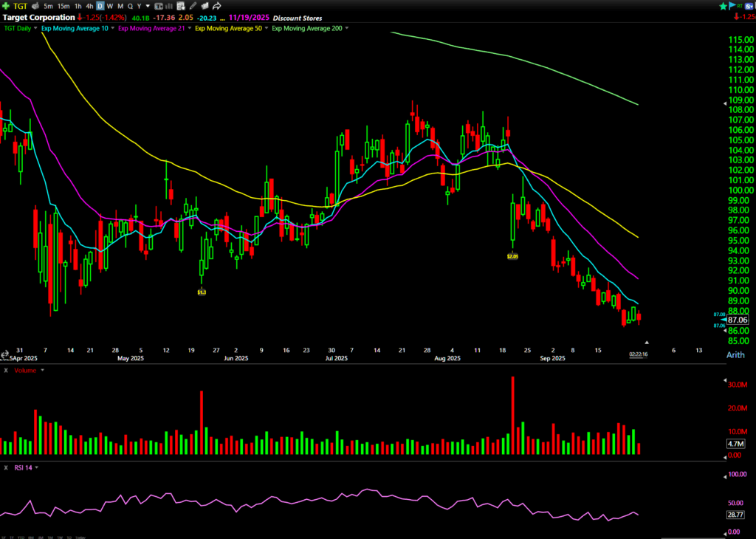The image size is (756, 539).
Task: Click the $2.05 marker on the chart
Action: (x=512, y=256)
